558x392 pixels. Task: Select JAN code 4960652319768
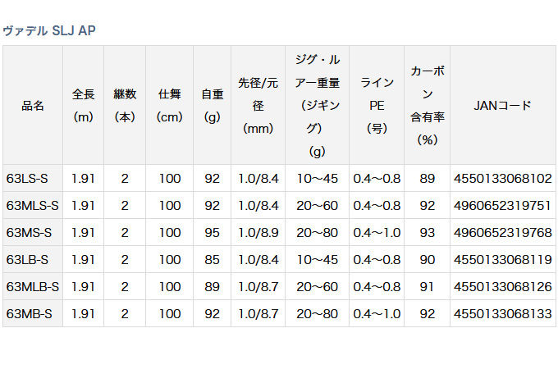502,232
